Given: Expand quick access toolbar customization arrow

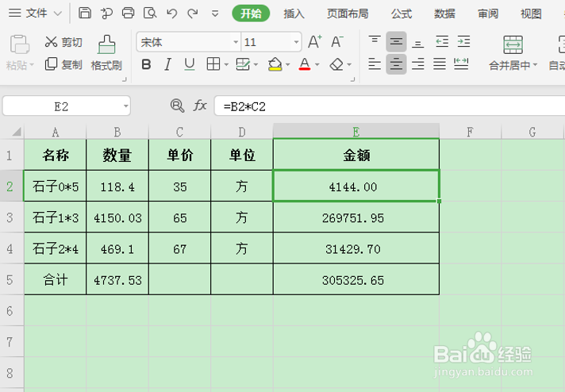Looking at the screenshot, I should [215, 14].
